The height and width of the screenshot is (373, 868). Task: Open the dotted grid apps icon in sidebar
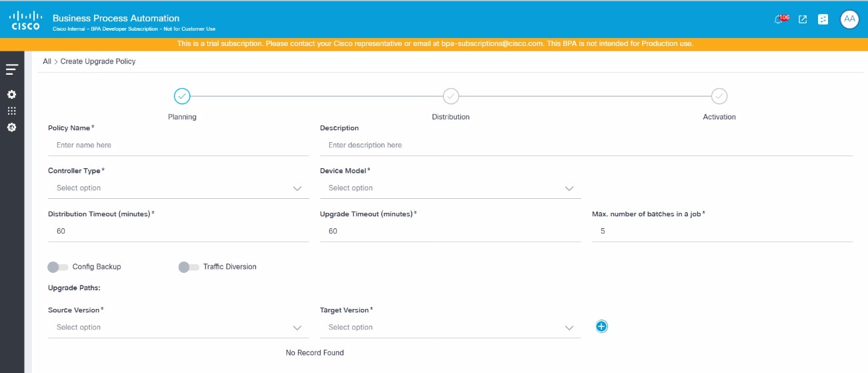click(11, 111)
